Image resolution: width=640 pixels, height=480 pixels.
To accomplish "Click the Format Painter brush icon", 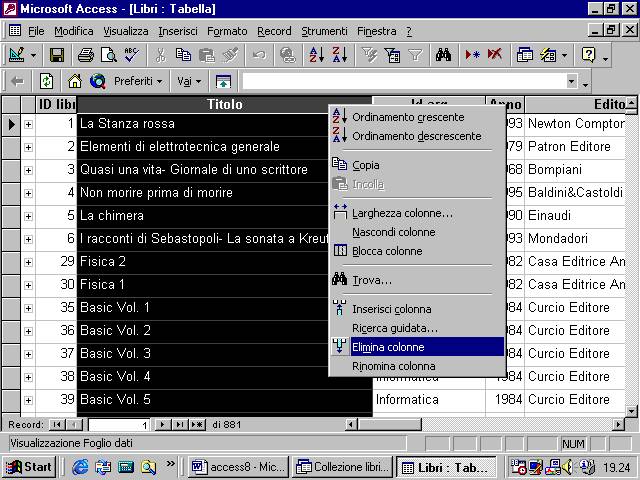I will coord(230,55).
